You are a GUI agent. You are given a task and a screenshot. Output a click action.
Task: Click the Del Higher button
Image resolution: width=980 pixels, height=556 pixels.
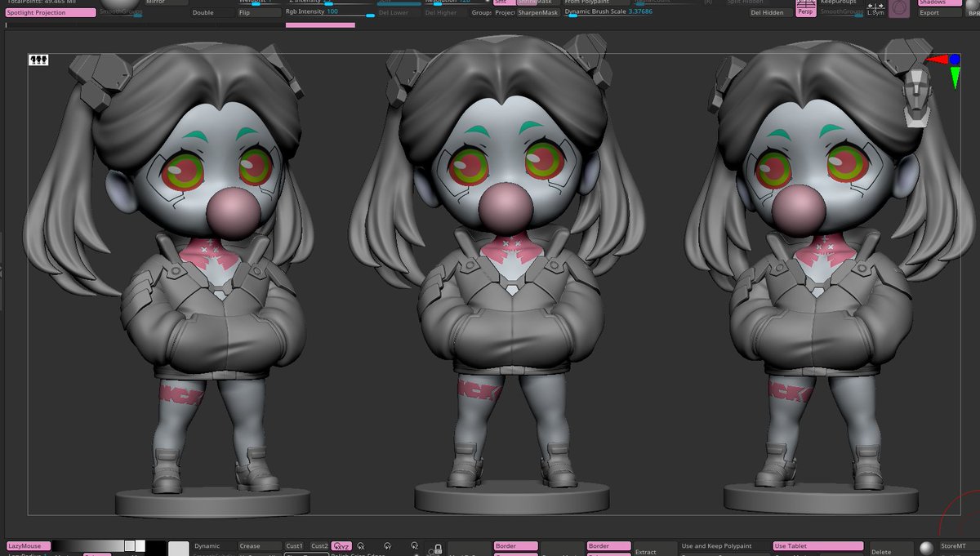(x=445, y=12)
